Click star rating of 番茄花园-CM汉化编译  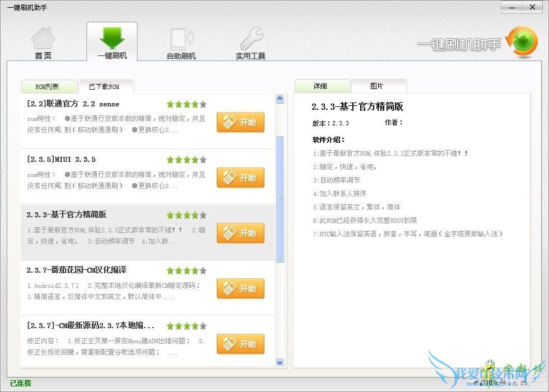click(187, 270)
